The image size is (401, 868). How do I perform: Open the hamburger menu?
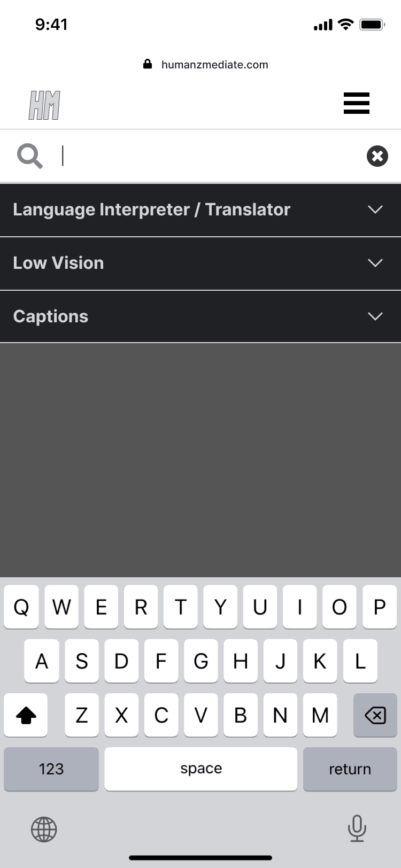pyautogui.click(x=356, y=103)
